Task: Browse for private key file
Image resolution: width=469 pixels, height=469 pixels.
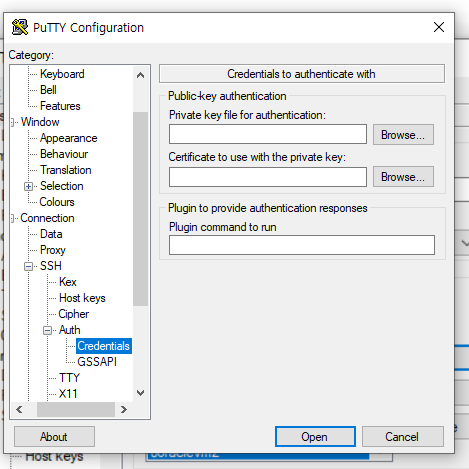Action: [x=403, y=135]
